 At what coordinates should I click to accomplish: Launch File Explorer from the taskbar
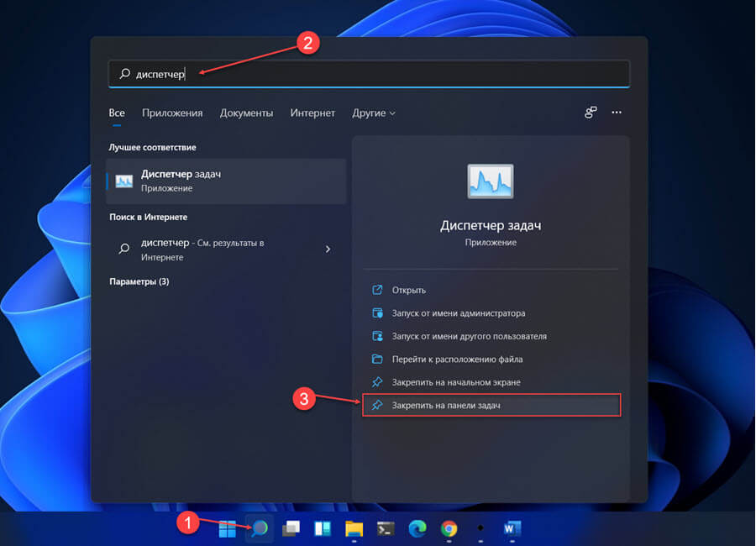click(x=354, y=528)
